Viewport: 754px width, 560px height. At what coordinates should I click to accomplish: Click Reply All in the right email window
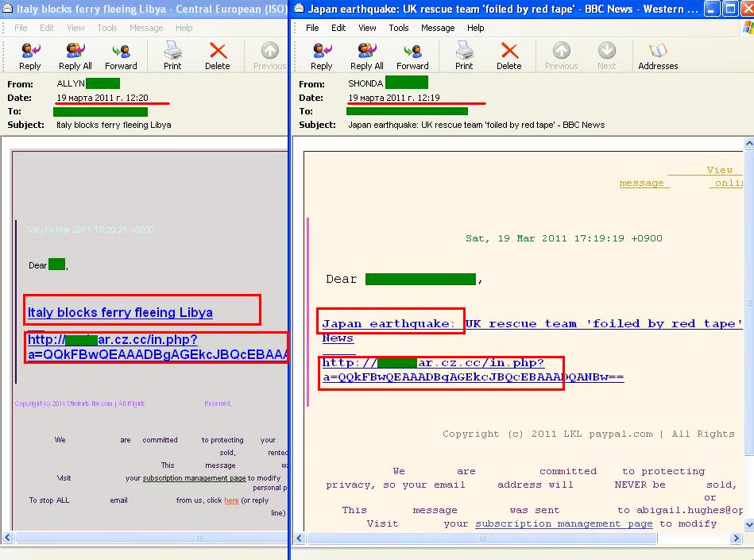(x=366, y=56)
